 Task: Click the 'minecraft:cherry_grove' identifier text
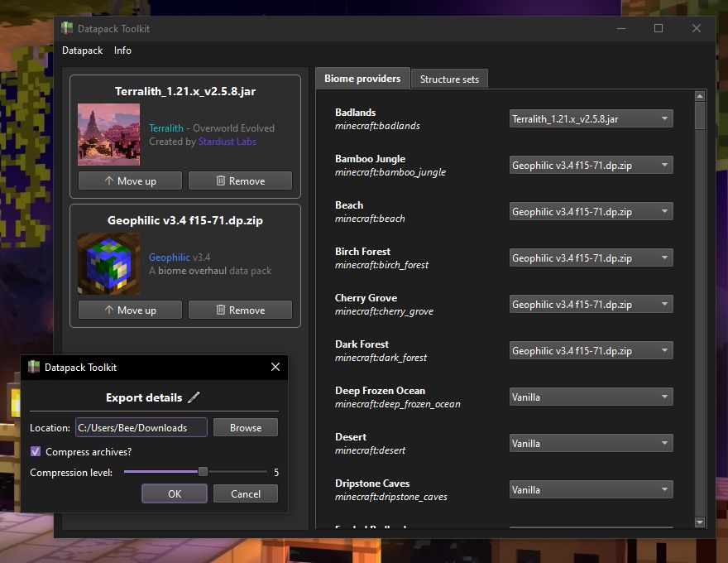point(384,311)
